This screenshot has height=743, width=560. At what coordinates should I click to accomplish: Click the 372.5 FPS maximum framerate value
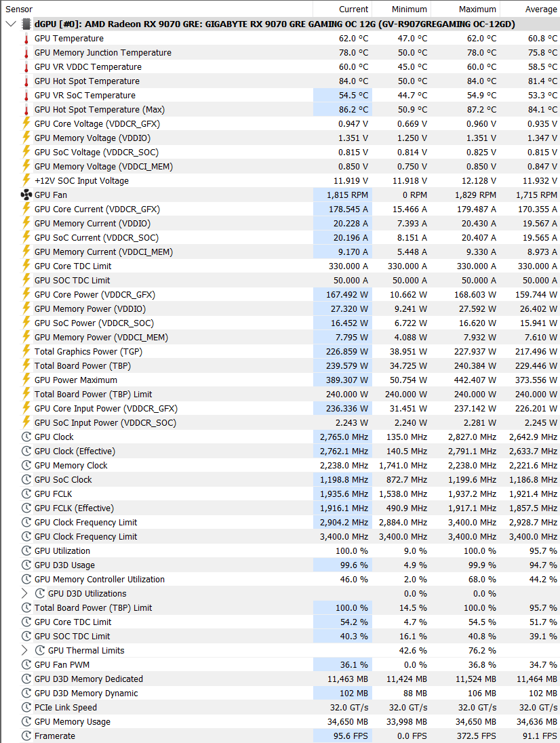pyautogui.click(x=477, y=736)
